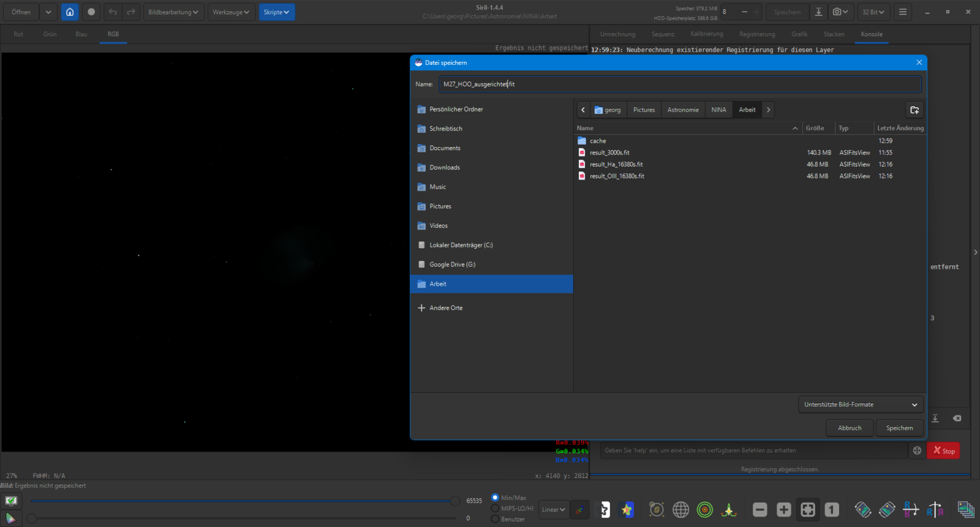Click the zoom-in plus icon
This screenshot has width=980, height=527.
click(x=784, y=510)
